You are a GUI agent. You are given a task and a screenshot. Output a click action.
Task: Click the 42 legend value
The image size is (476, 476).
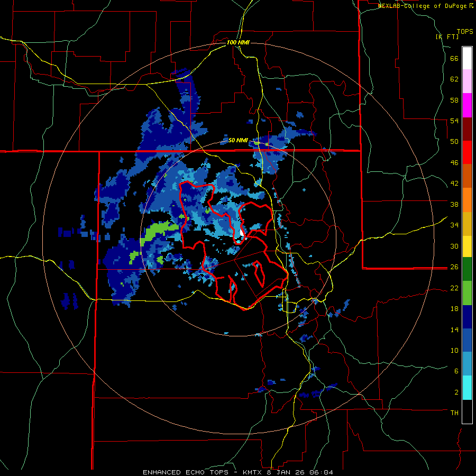tap(454, 184)
